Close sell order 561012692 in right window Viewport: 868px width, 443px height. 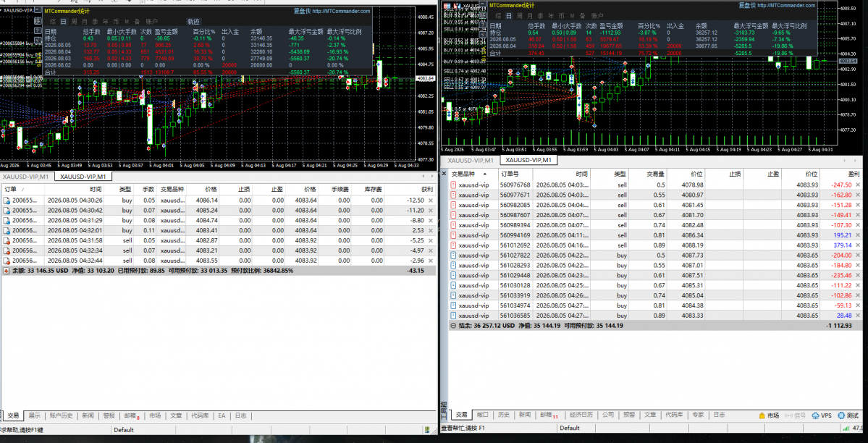click(858, 245)
